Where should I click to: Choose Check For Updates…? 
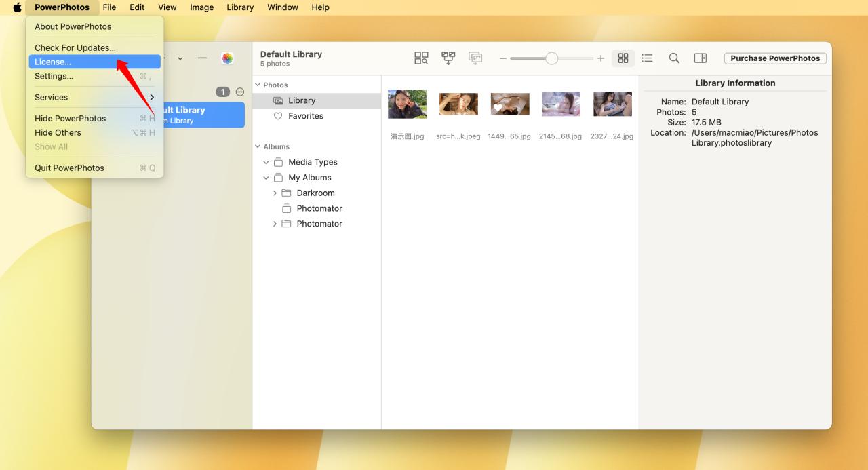pos(94,47)
